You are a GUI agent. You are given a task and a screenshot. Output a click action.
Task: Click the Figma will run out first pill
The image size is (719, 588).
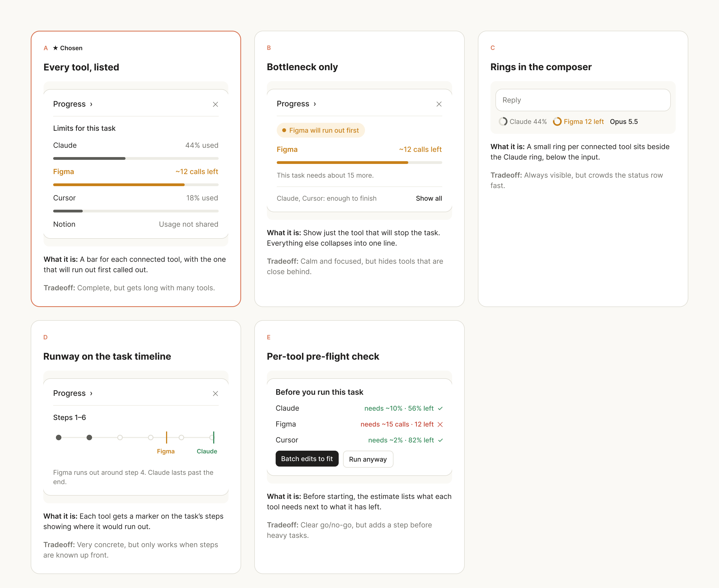(x=321, y=130)
